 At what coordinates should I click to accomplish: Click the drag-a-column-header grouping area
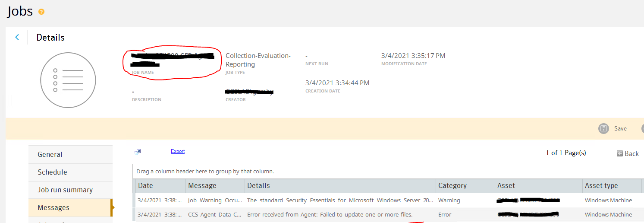pos(205,172)
